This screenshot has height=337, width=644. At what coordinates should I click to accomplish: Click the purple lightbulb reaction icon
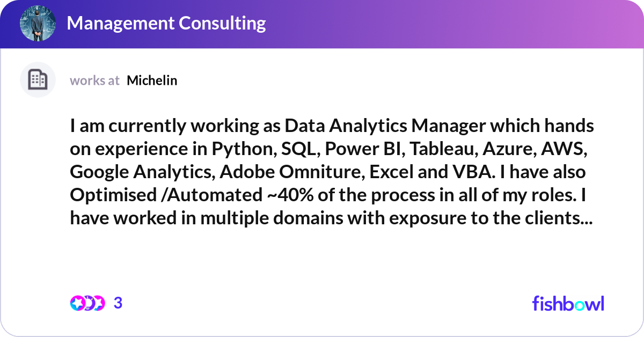click(89, 303)
